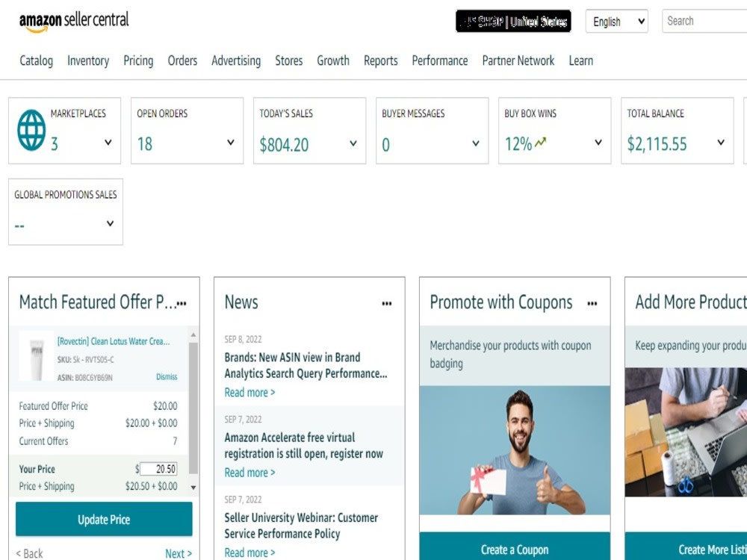
Task: Open the Inventory menu
Action: 88,61
